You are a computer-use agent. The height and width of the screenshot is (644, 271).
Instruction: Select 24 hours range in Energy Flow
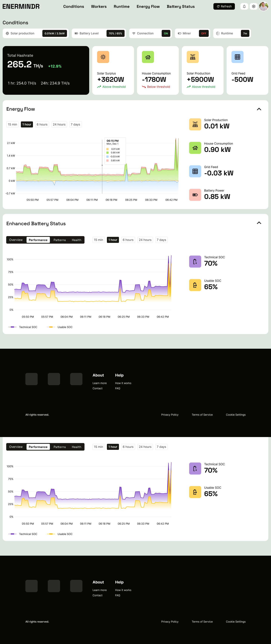[59, 124]
